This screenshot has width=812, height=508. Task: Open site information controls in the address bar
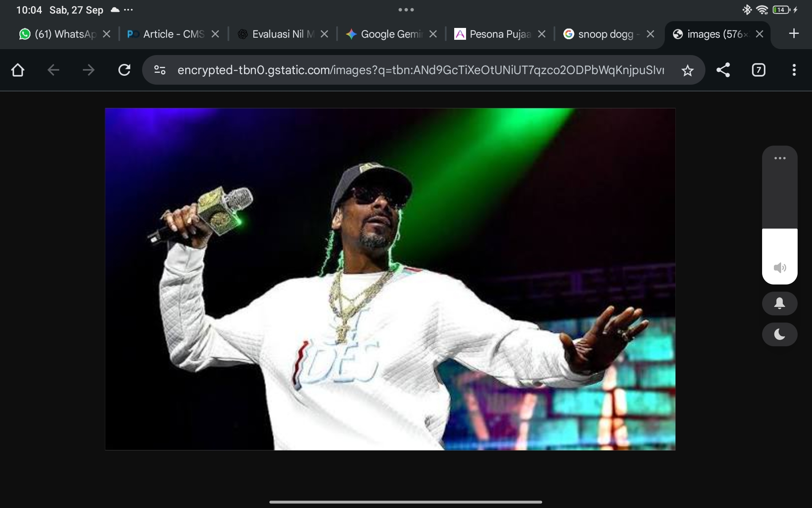[x=159, y=70]
